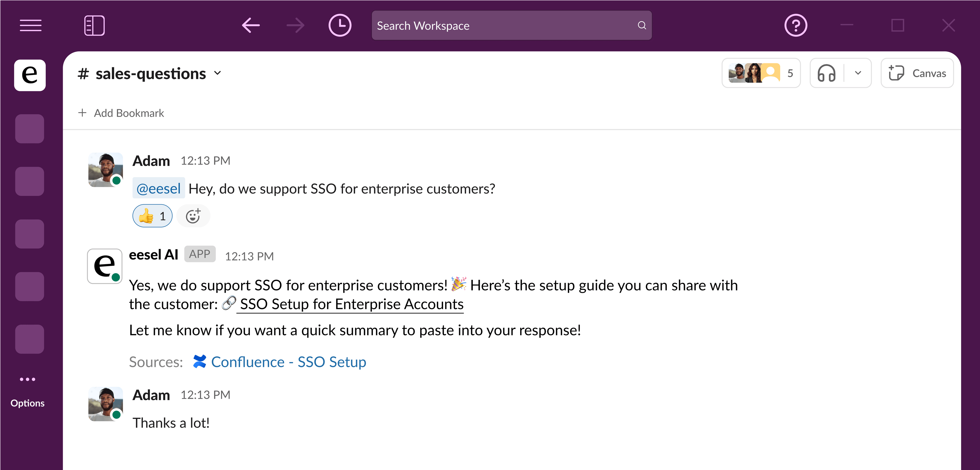Open Adam's avatar on the SSO question
980x470 pixels.
(105, 170)
